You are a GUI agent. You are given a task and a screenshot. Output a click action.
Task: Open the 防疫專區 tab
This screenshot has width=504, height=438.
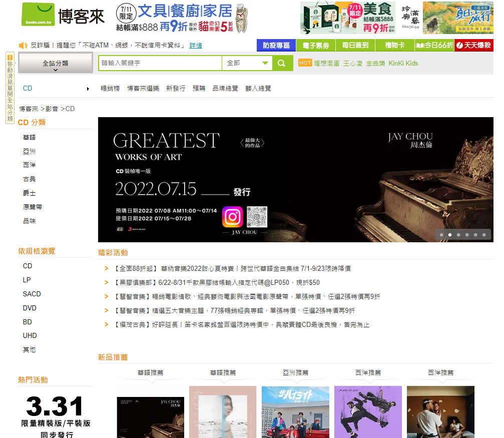point(276,46)
